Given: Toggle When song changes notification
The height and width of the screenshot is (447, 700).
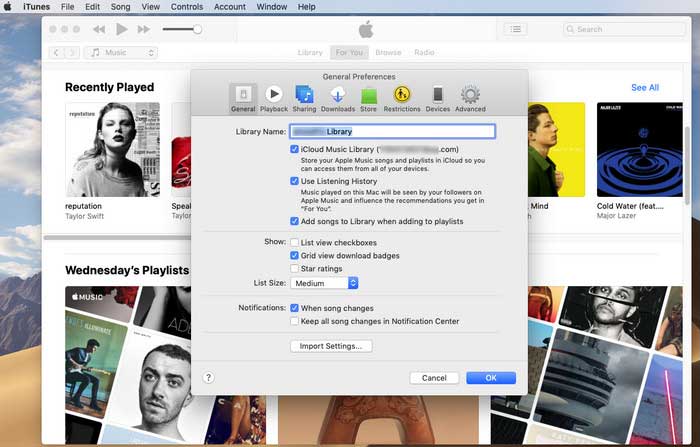Looking at the screenshot, I should (x=294, y=308).
